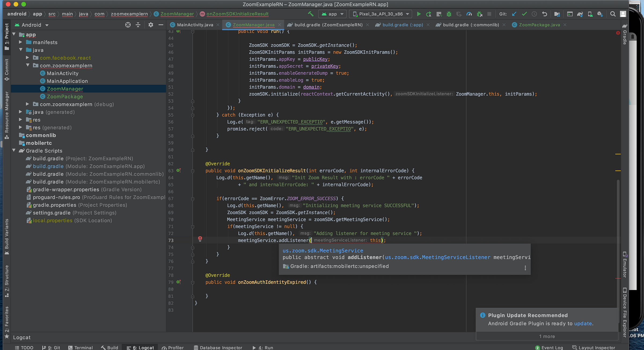This screenshot has height=350, width=644.
Task: Click the Debug app bug icon
Action: [449, 14]
